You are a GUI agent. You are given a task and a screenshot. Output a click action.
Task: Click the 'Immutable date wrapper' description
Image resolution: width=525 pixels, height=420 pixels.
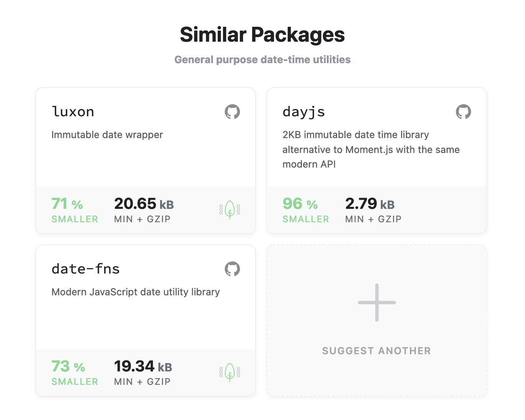click(107, 135)
